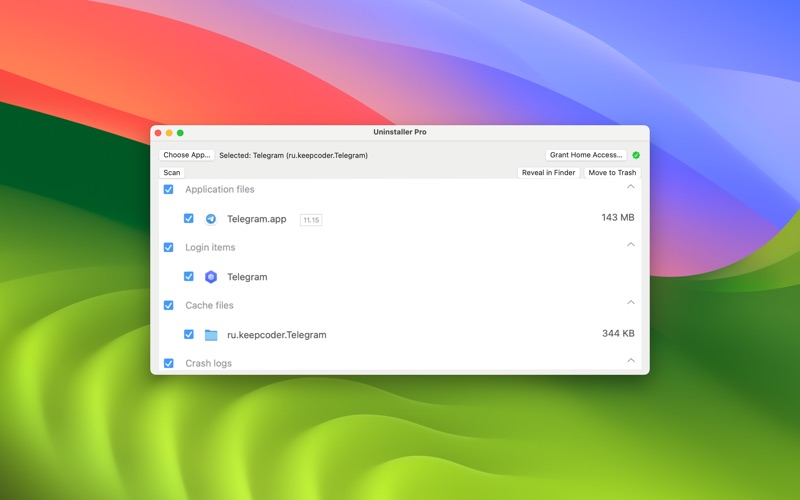Image resolution: width=800 pixels, height=500 pixels.
Task: Deselect the Telegram login item checkbox
Action: coord(188,277)
